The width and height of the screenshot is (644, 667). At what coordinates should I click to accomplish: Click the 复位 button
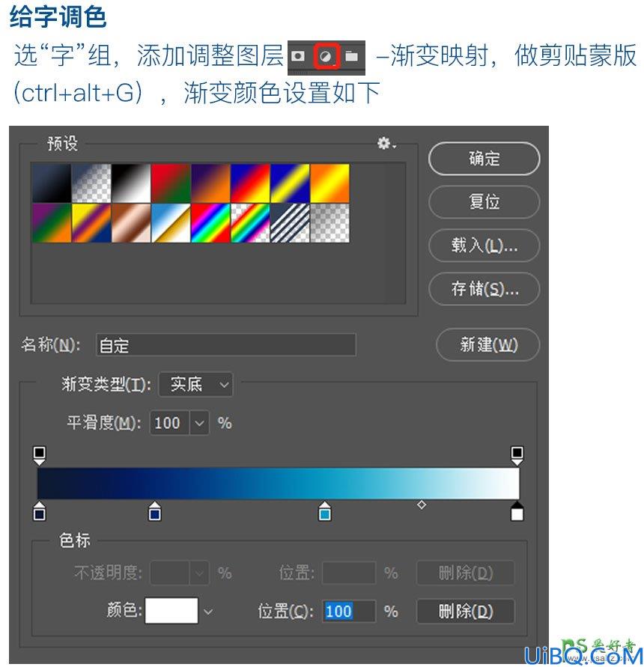[x=484, y=202]
